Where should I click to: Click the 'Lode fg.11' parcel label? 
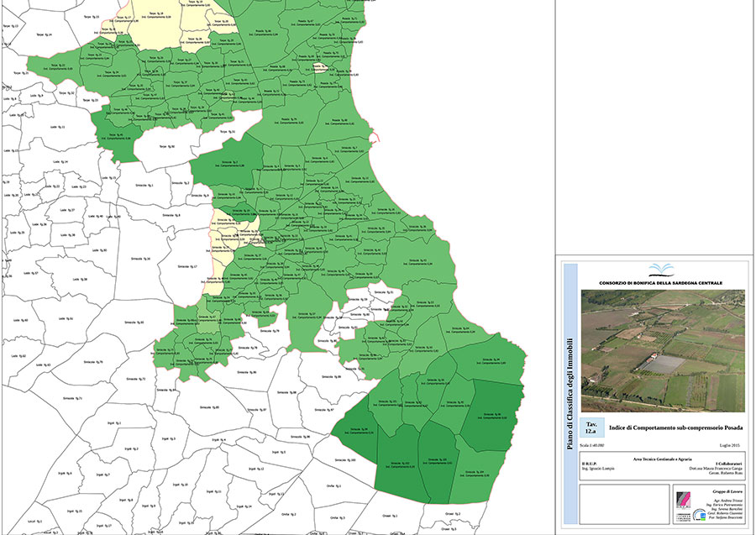click(x=57, y=128)
